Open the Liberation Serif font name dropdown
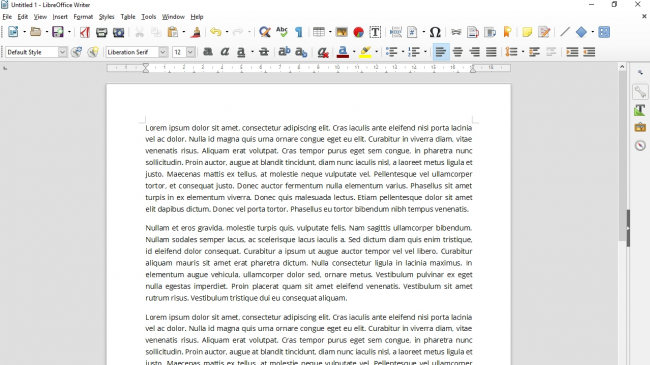This screenshot has width=650, height=365. [x=163, y=52]
